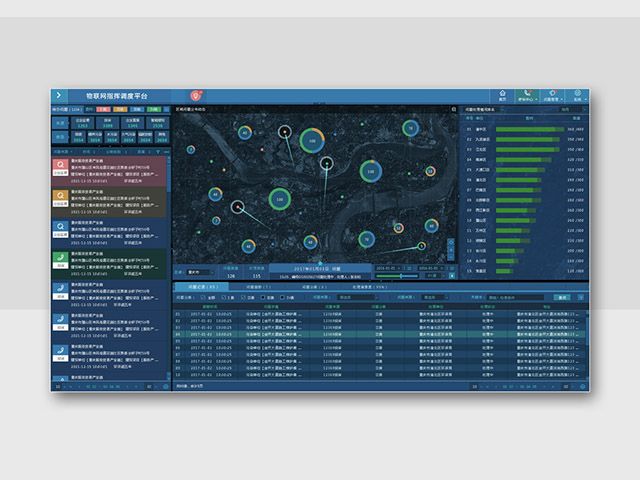Click the green phone icon on alert card
This screenshot has width=640, height=480.
pyautogui.click(x=61, y=258)
